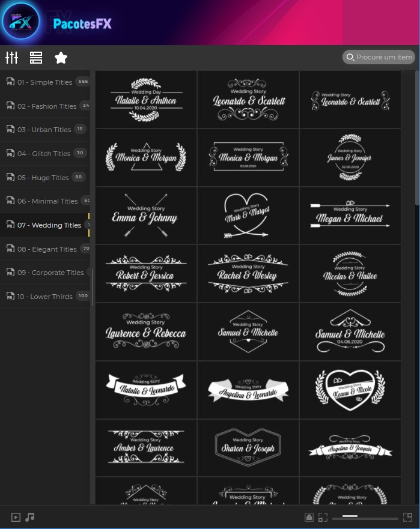
Task: Open the 10 - Lower Thirds category
Action: point(44,297)
